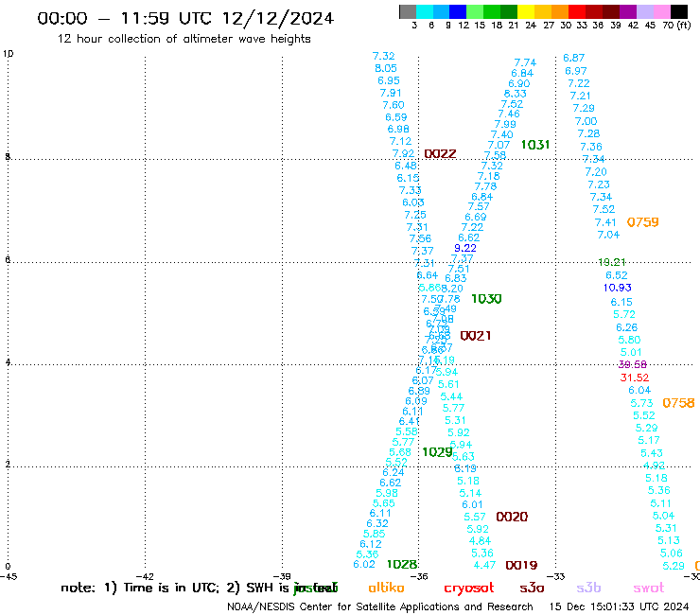Viewport: 700px width, 615px height.
Task: Click the yellow 24 ft legend swatch
Action: [526, 11]
